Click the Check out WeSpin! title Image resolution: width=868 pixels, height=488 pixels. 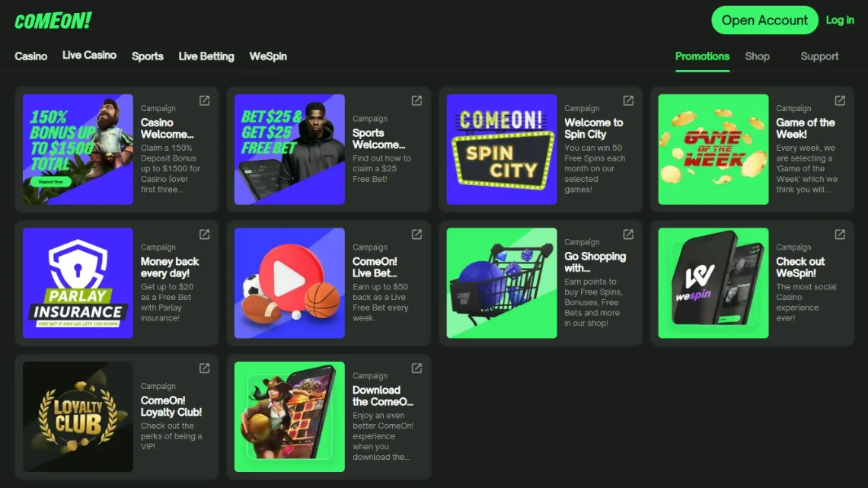(800, 267)
